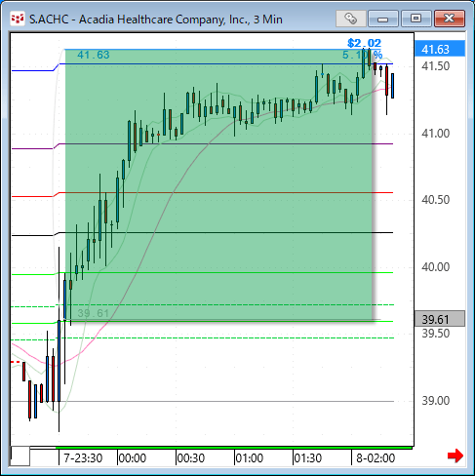
Task: Click the blue 41.63 price label
Action: tap(440, 49)
